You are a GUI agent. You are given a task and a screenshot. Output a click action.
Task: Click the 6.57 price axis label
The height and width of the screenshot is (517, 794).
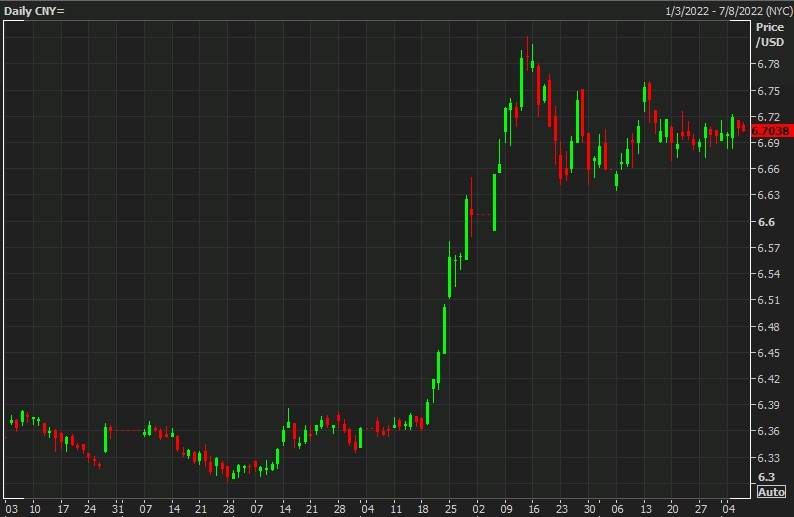pyautogui.click(x=768, y=248)
